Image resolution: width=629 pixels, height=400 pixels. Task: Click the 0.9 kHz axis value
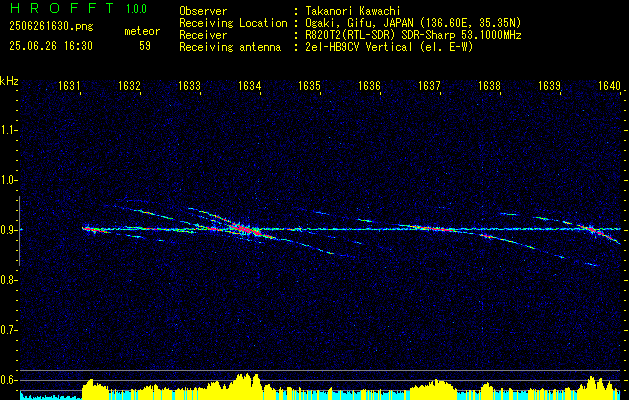click(x=8, y=230)
